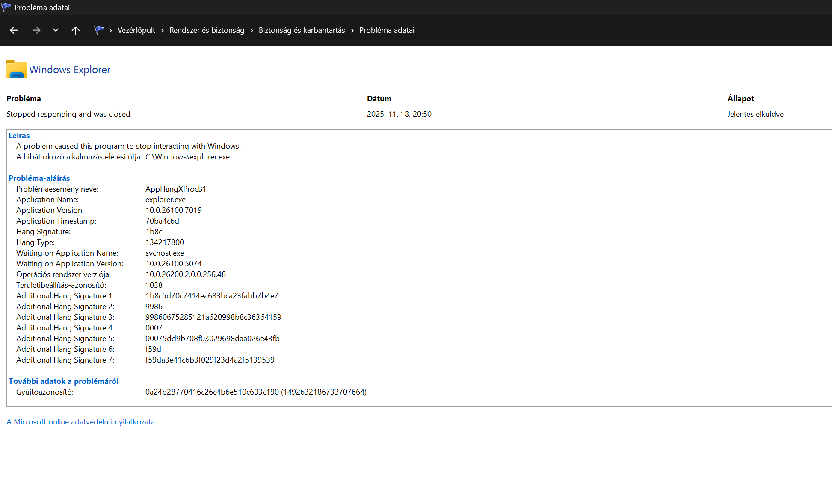This screenshot has width=832, height=504.
Task: Click the explorer.exe path text
Action: (x=187, y=157)
